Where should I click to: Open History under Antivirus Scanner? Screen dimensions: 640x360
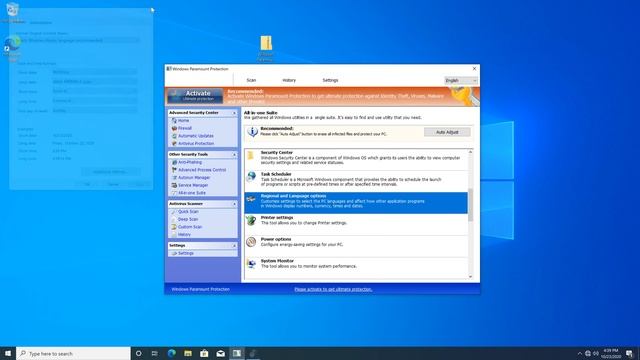184,235
